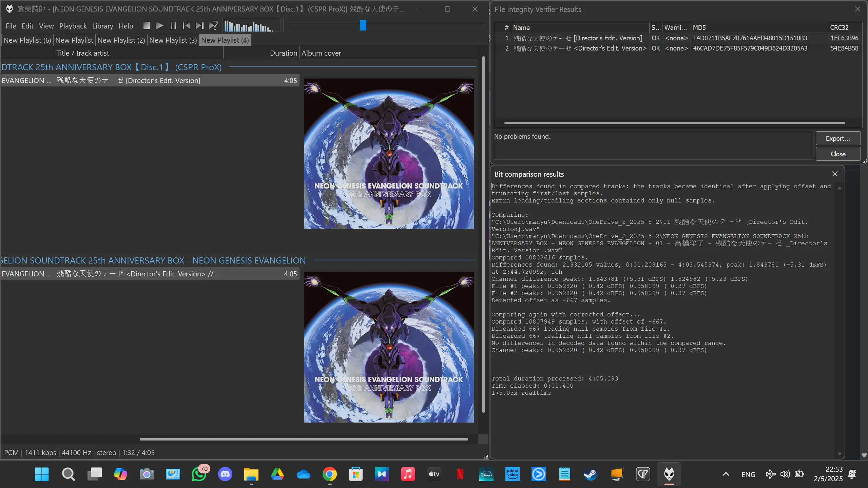868x488 pixels.
Task: Open Google Chrome from taskbar
Action: click(330, 474)
